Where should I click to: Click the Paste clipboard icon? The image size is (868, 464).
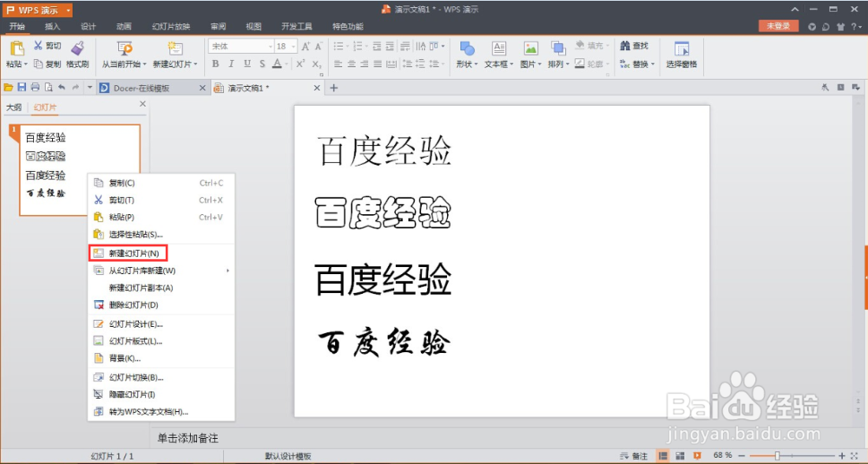16,49
